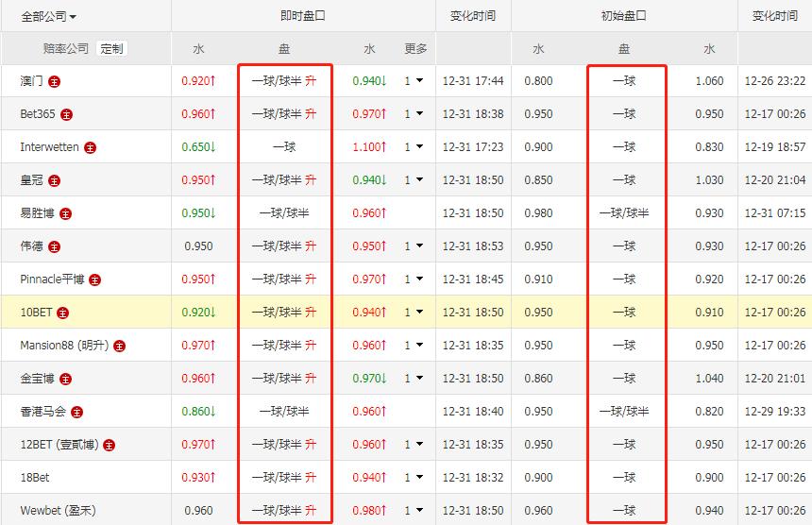This screenshot has height=525, width=812.
Task: Expand the 更多 dropdown in the 澳门 row
Action: (414, 81)
